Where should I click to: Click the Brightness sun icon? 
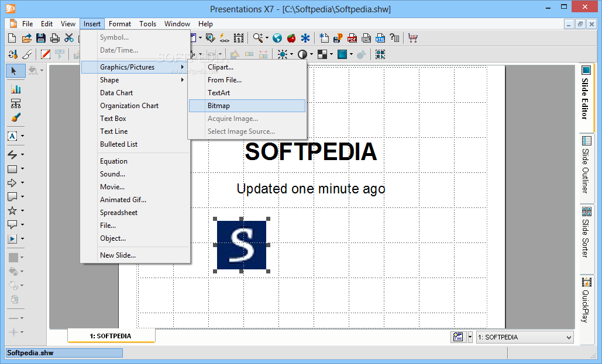point(283,54)
